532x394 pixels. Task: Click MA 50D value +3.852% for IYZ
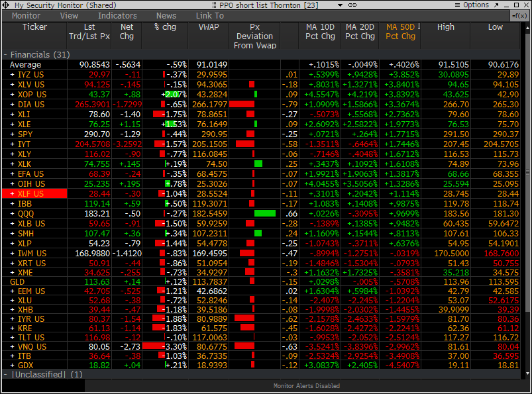(401, 75)
